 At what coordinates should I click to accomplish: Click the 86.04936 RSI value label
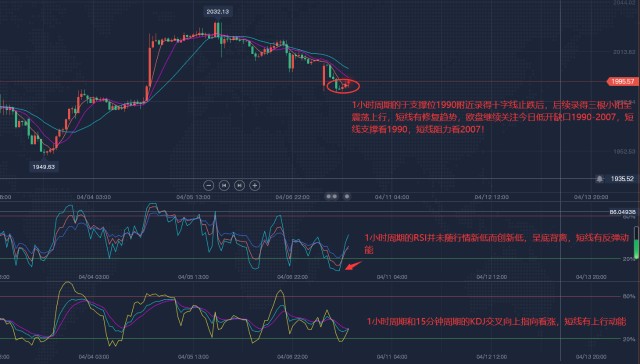(622, 212)
